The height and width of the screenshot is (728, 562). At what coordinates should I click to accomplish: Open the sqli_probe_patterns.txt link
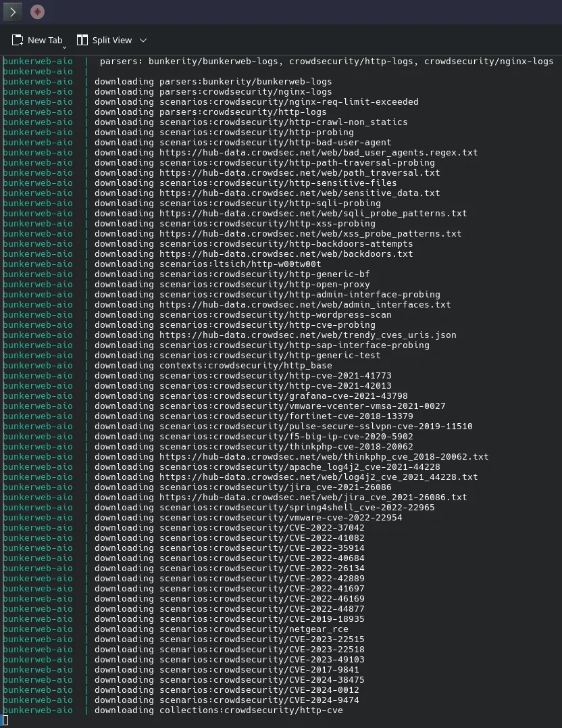313,214
